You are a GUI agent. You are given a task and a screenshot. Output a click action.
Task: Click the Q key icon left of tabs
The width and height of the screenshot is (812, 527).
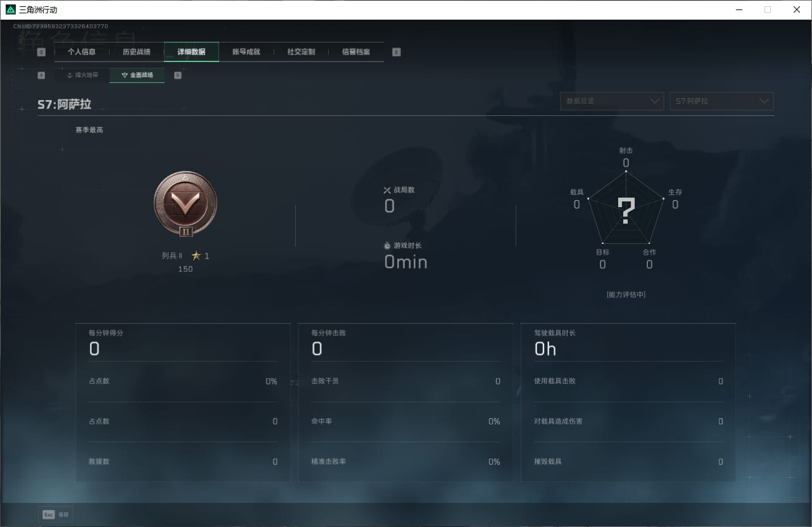41,53
